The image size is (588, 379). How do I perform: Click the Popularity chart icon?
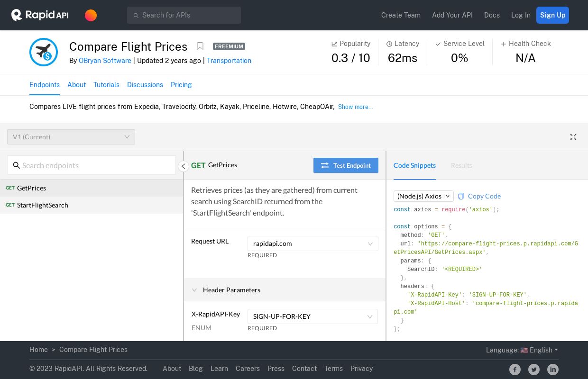click(x=334, y=44)
